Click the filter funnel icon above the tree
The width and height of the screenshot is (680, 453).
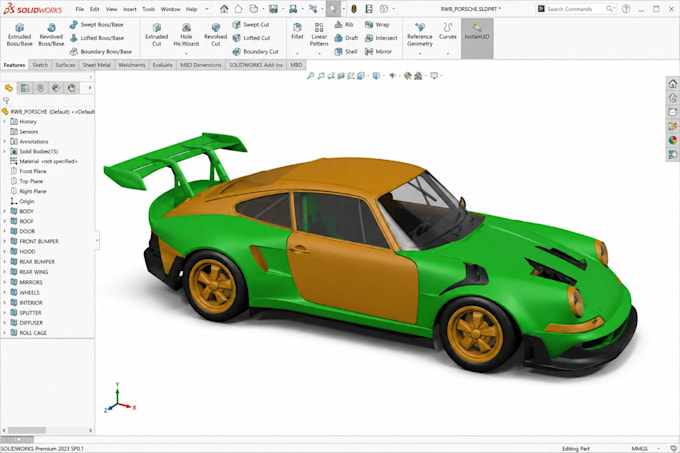[x=6, y=101]
